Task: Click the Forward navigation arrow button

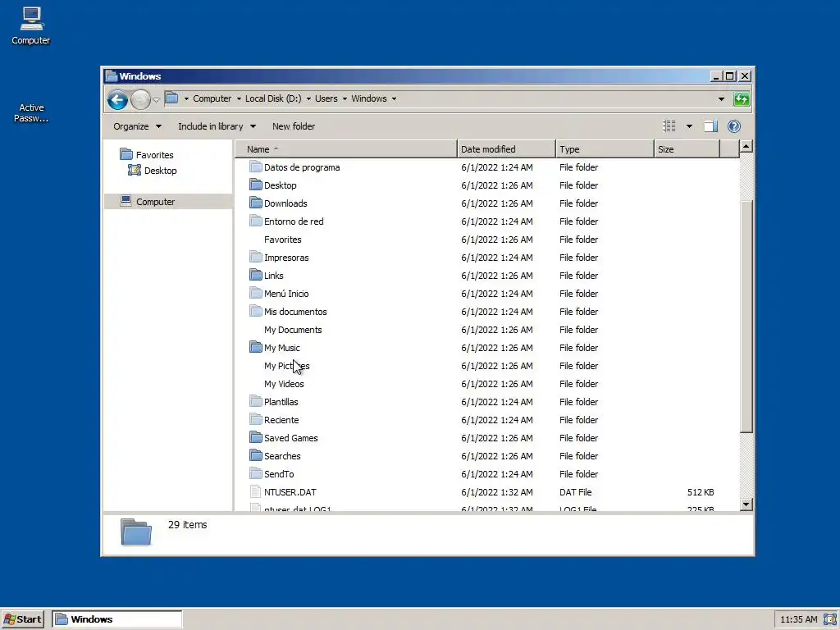Action: point(140,99)
